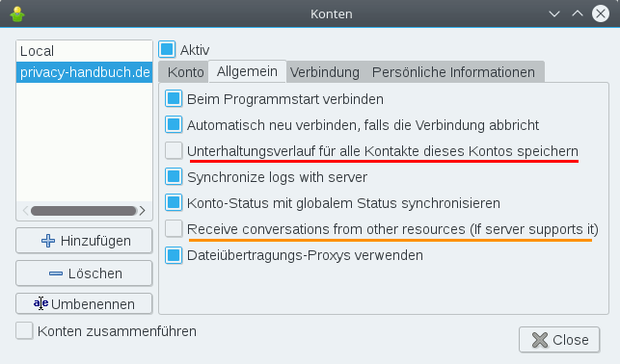The height and width of the screenshot is (364, 620).
Task: Close Konten window via title bar X
Action: point(600,13)
